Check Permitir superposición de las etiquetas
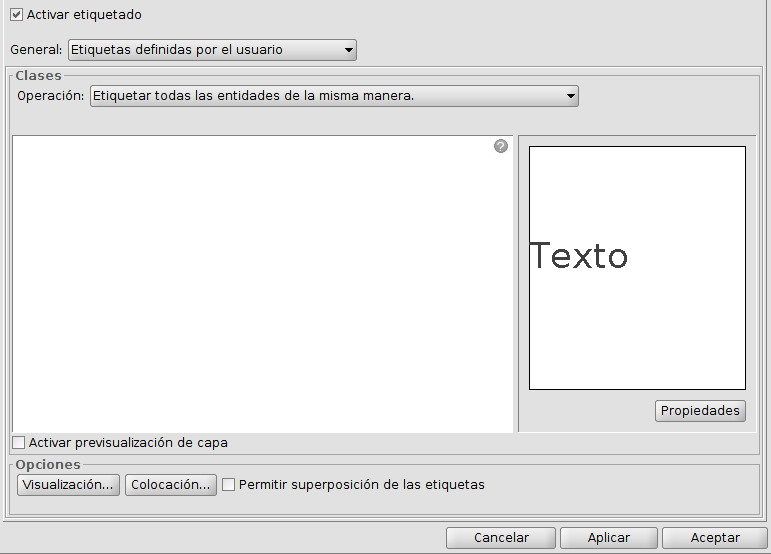The height and width of the screenshot is (554, 771). (229, 485)
